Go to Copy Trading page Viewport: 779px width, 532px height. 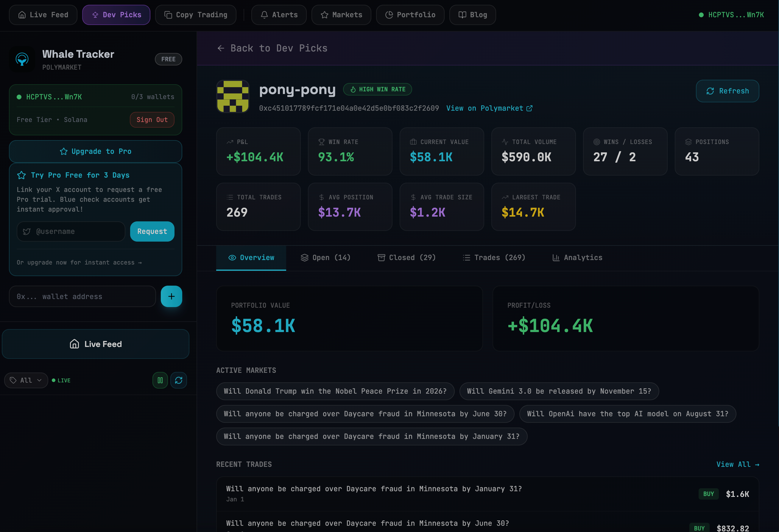(196, 15)
